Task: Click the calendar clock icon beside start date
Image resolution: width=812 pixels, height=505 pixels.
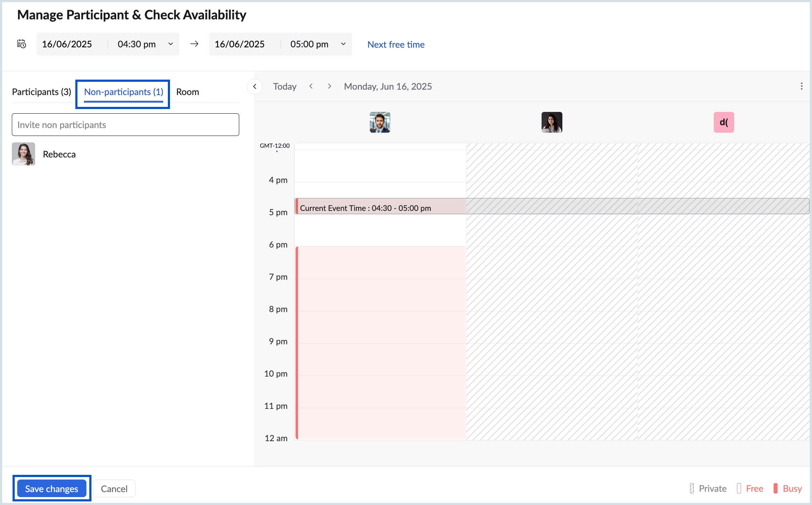Action: (x=22, y=44)
